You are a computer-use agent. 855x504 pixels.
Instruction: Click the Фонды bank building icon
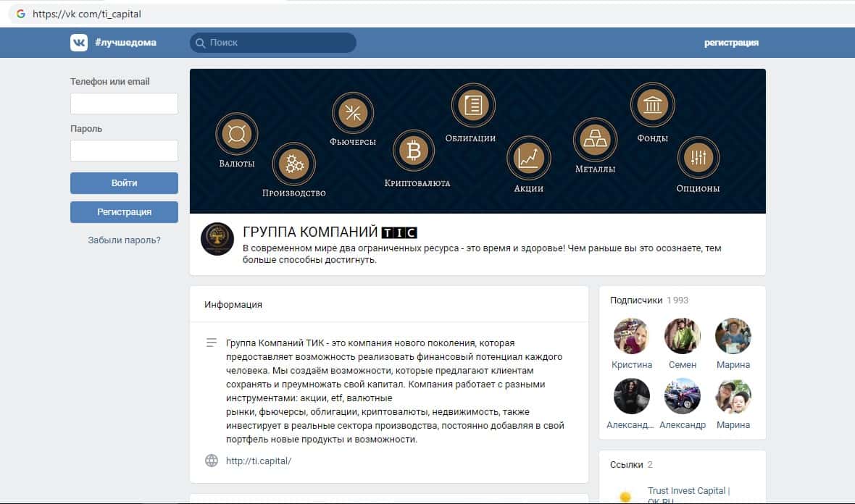click(x=653, y=104)
